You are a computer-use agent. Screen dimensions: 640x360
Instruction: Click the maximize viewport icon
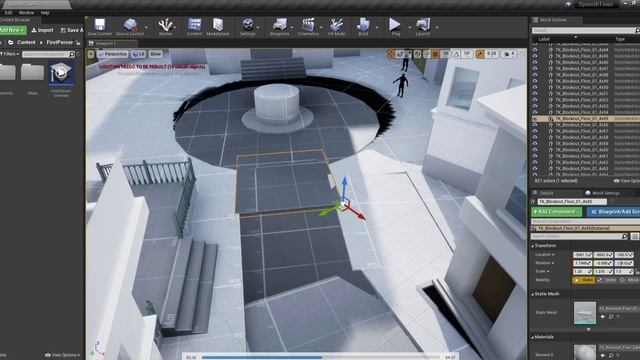click(523, 54)
